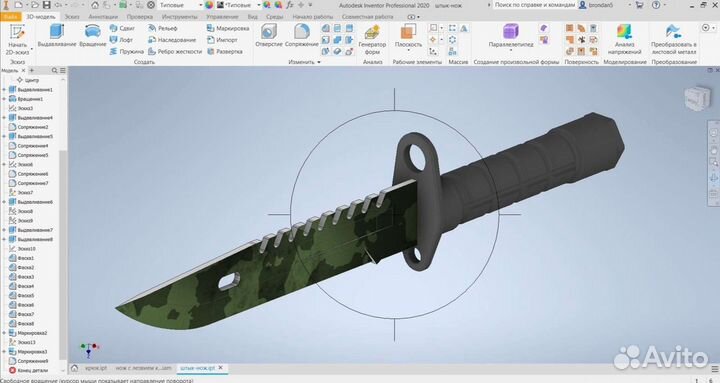Select the Вращение revolve tool

pyautogui.click(x=93, y=36)
